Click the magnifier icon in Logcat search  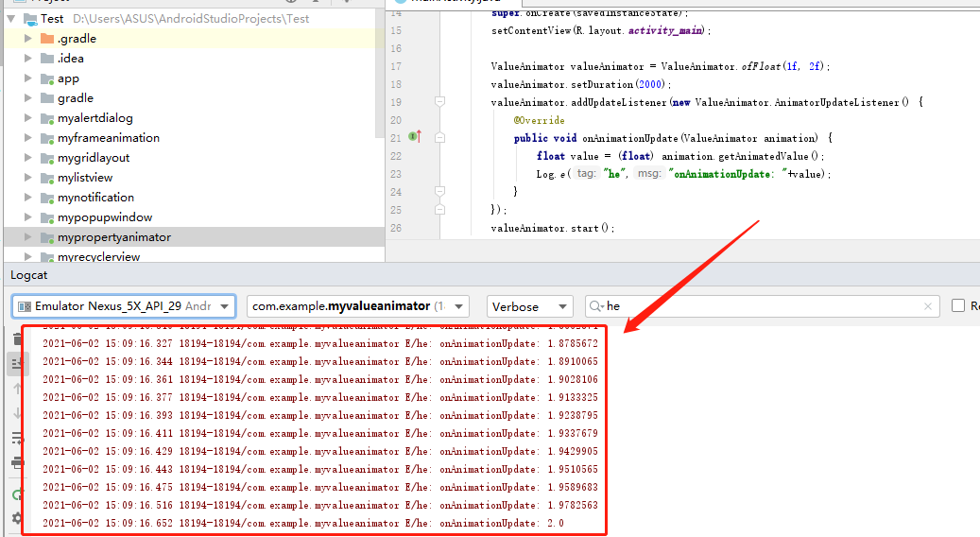tap(596, 306)
